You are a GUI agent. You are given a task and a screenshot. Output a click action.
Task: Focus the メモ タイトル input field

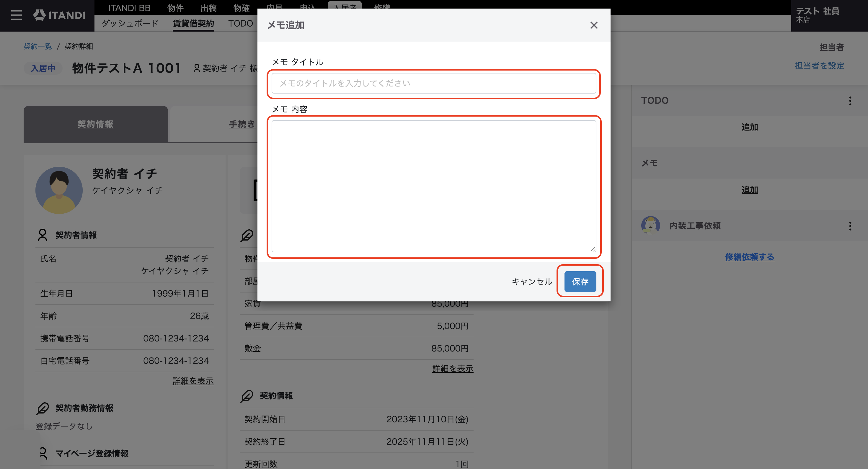[434, 83]
